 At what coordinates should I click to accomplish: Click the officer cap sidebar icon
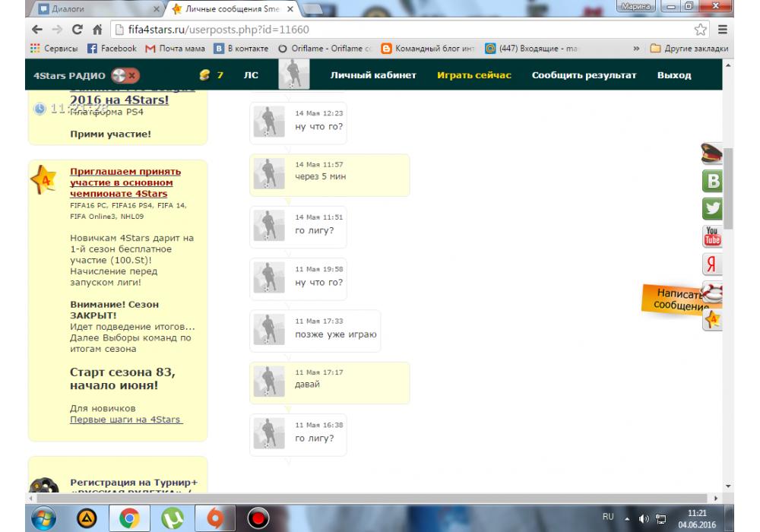711,154
